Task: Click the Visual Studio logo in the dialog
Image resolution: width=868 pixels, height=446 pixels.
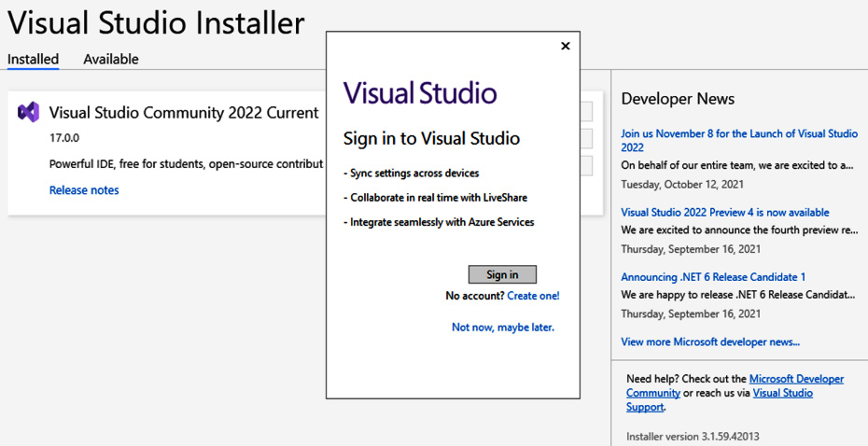Action: [420, 92]
